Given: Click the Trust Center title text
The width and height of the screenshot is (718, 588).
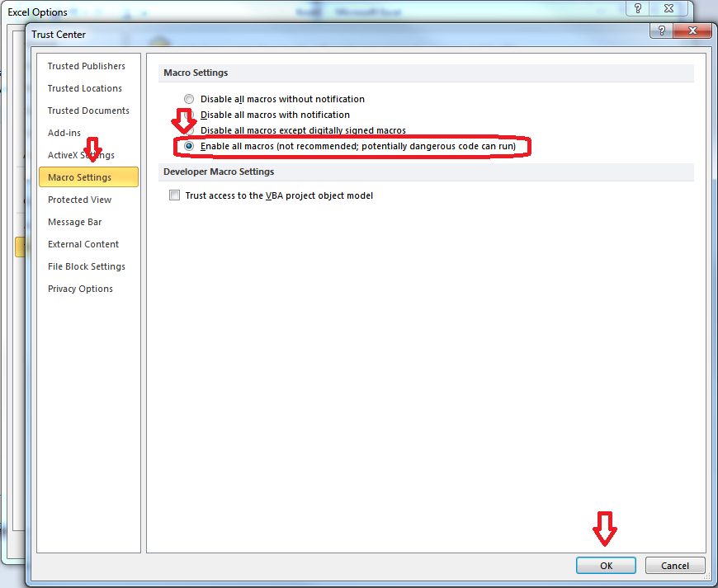Looking at the screenshot, I should click(59, 35).
